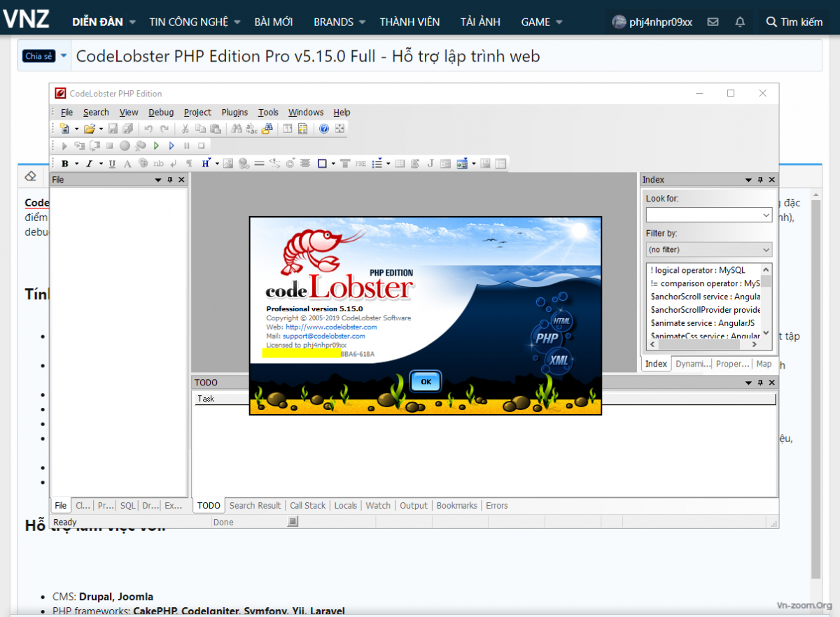
Task: Open the dropdown arrow beside New file icon
Action: click(76, 129)
